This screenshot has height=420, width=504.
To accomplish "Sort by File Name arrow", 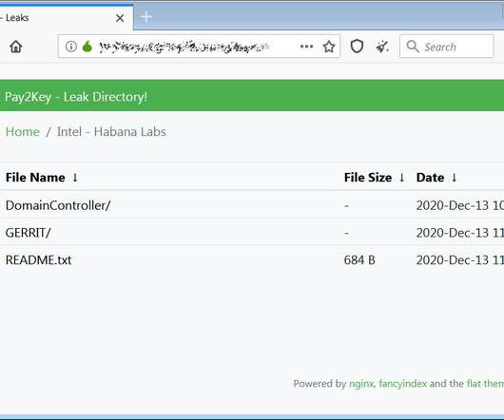I will [x=75, y=178].
